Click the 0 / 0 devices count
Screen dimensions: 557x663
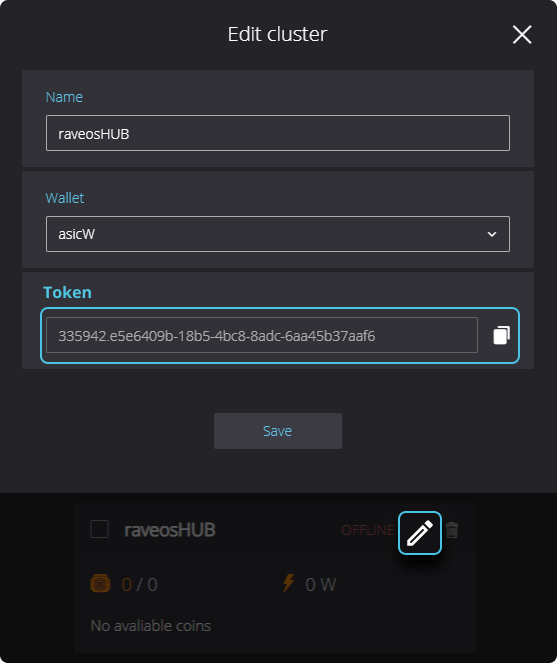coord(140,584)
